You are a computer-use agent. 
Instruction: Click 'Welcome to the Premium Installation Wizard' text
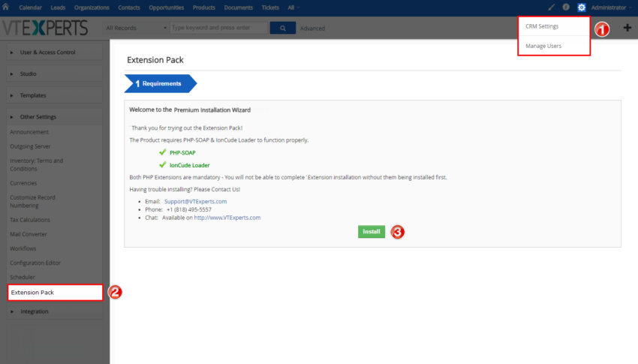[190, 110]
